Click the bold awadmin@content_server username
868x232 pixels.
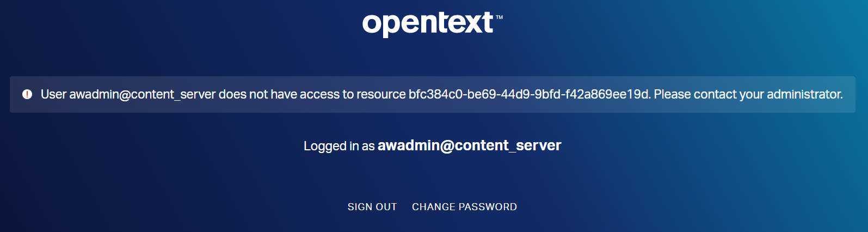point(469,145)
